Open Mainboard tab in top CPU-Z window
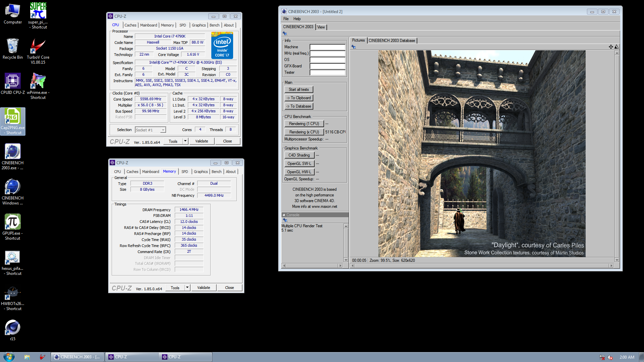Image resolution: width=644 pixels, height=362 pixels. point(149,25)
